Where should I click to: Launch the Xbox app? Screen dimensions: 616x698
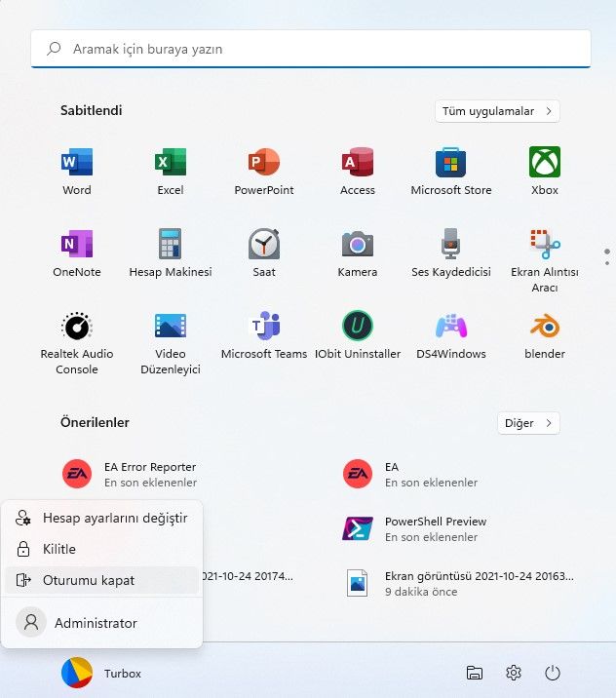click(x=544, y=172)
